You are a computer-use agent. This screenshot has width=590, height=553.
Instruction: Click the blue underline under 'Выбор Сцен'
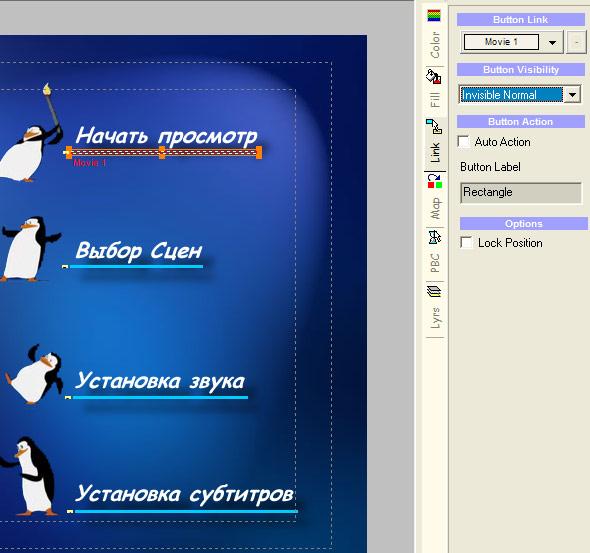coord(136,266)
